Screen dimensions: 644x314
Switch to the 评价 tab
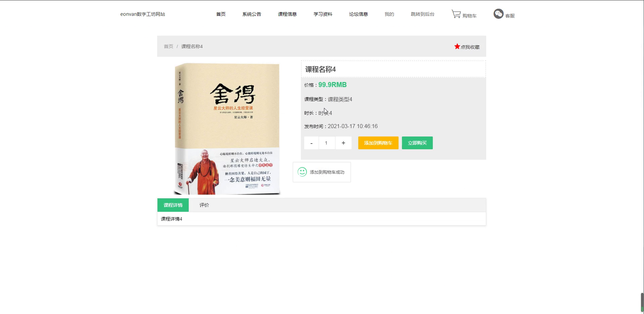pos(204,205)
